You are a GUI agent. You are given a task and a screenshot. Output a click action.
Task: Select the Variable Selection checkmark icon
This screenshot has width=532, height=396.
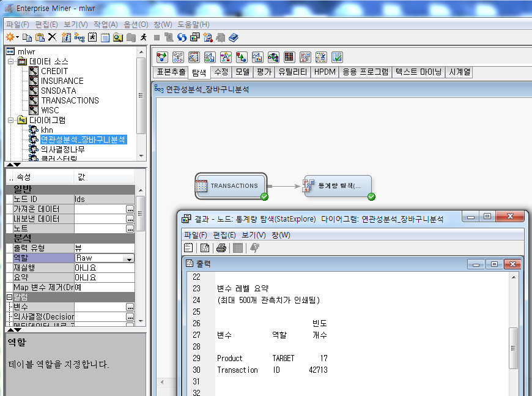[337, 57]
